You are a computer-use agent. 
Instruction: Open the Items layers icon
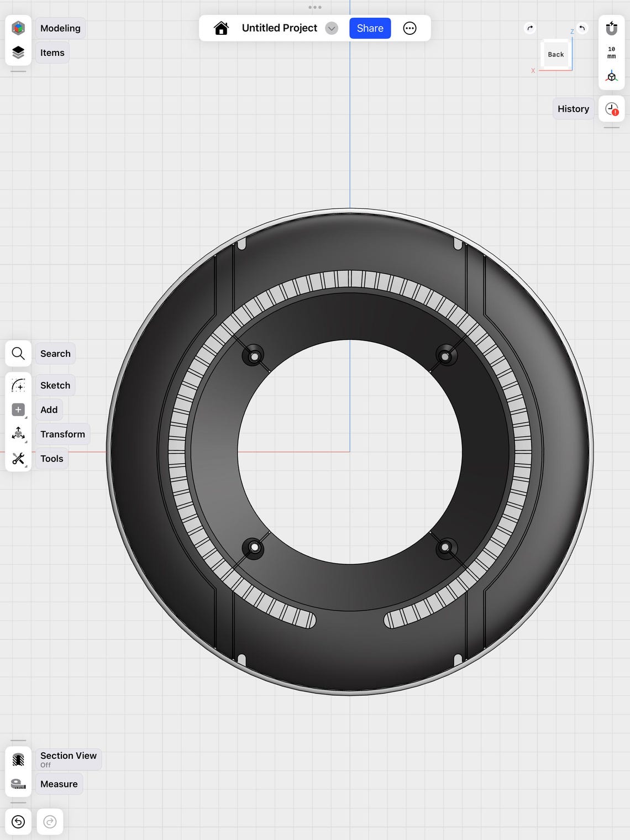pyautogui.click(x=18, y=53)
